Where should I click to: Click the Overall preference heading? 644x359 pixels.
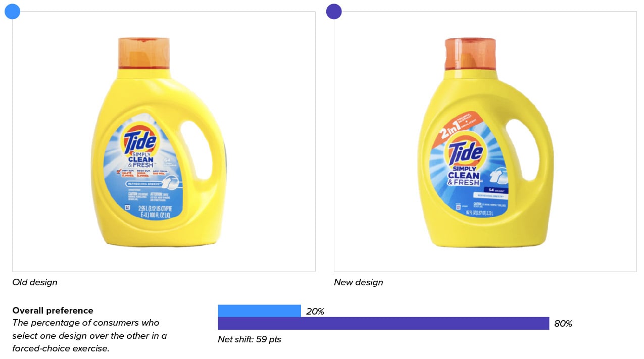click(53, 311)
